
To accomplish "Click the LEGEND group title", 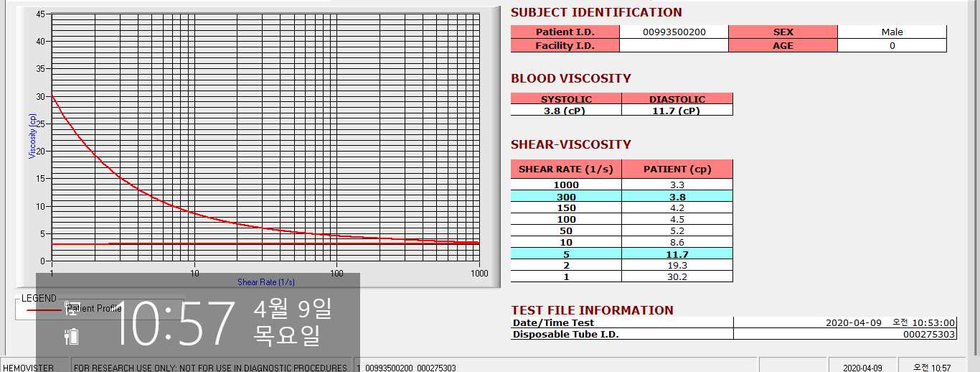I will point(39,298).
